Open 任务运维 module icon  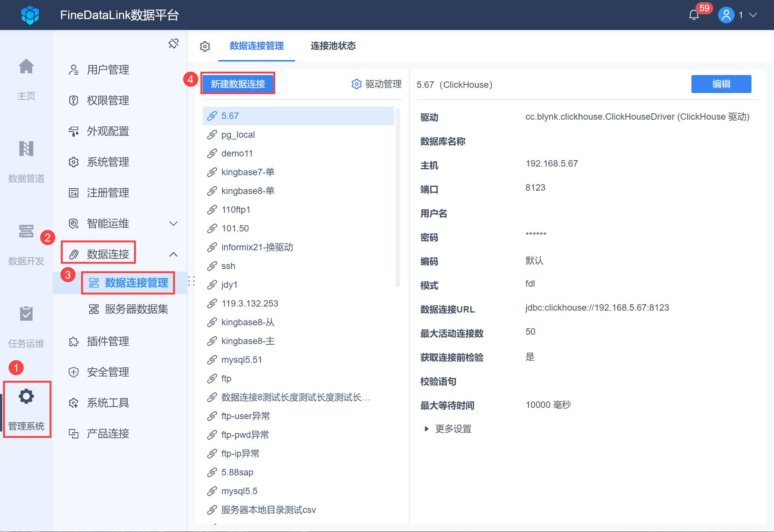tap(26, 314)
